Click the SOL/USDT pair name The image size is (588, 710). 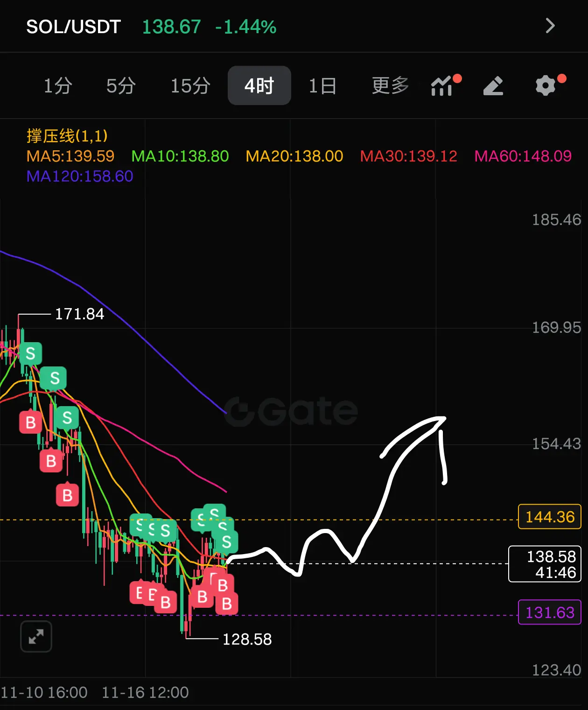coord(74,27)
